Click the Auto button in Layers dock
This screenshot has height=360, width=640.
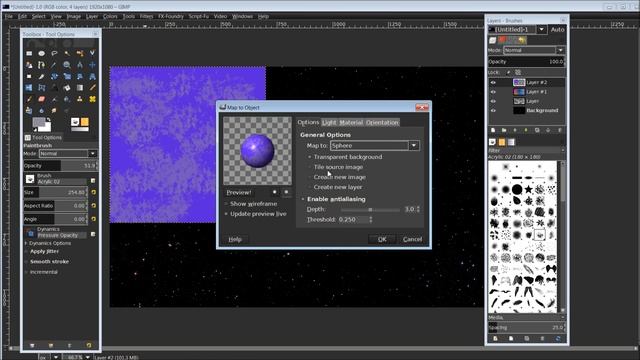(x=558, y=29)
